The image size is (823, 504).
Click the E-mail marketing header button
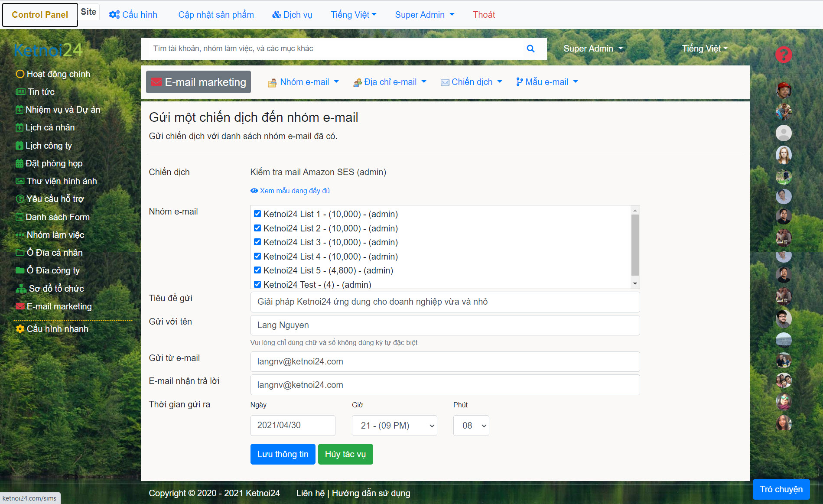(198, 82)
